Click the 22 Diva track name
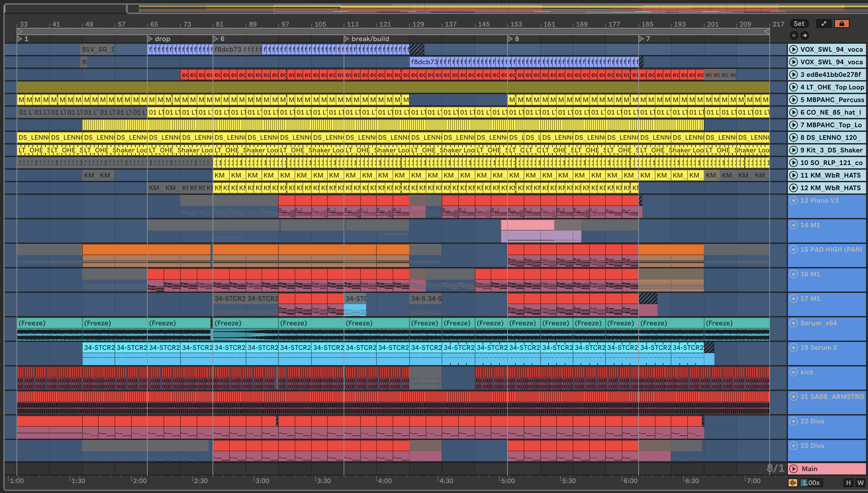 click(812, 421)
